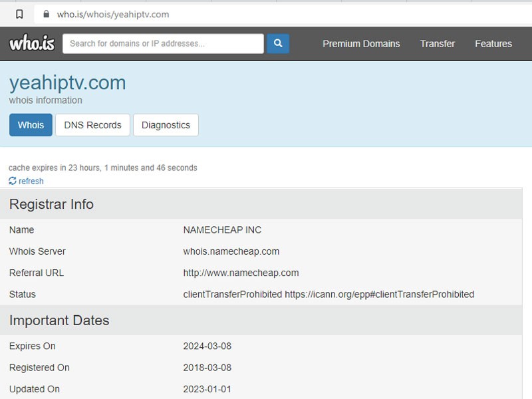Screen dimensions: 532x399
Task: Click the updated date 2023-01-01
Action: tap(207, 389)
